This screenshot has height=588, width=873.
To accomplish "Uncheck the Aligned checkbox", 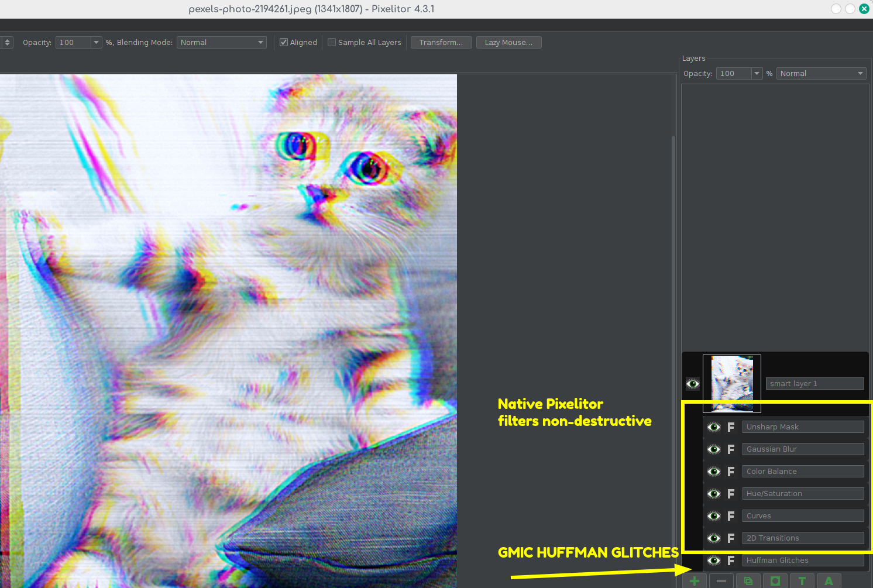I will tap(284, 42).
